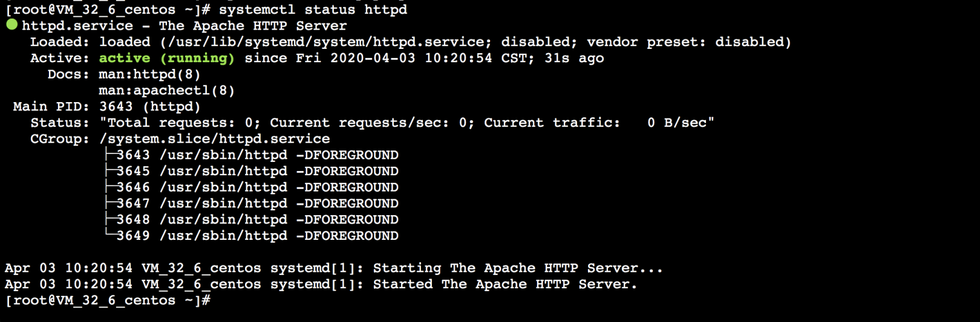Click the "Starting The Apache HTTP Server..." log line

tap(517, 268)
